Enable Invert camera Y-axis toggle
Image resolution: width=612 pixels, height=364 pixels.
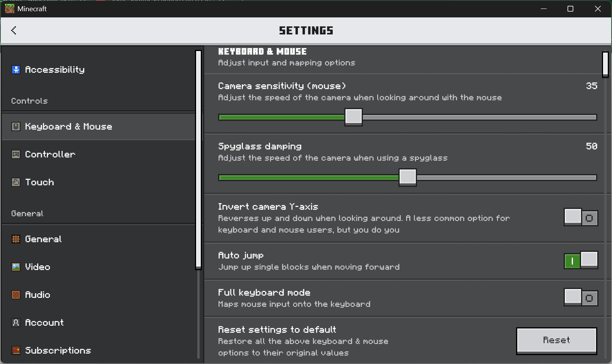pyautogui.click(x=581, y=218)
